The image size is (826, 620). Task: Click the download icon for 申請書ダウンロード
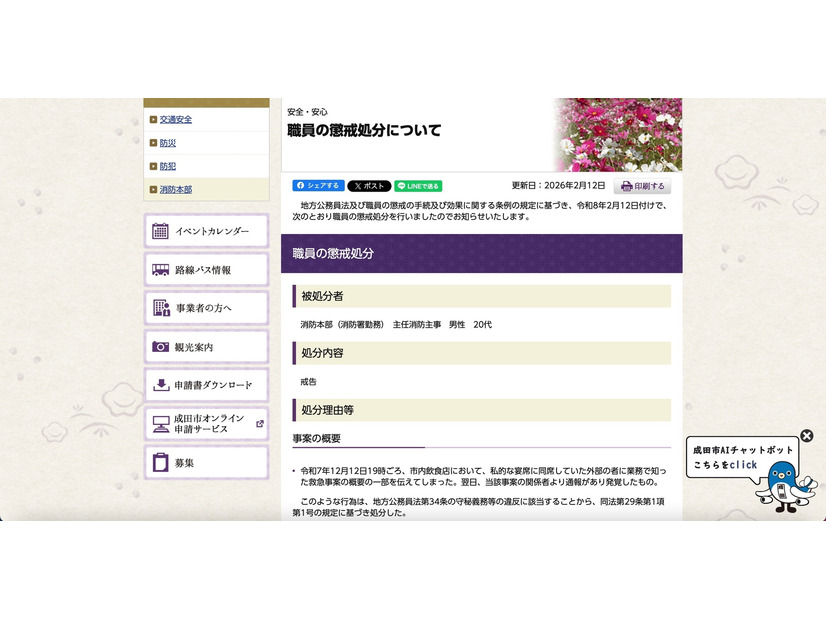pyautogui.click(x=159, y=387)
